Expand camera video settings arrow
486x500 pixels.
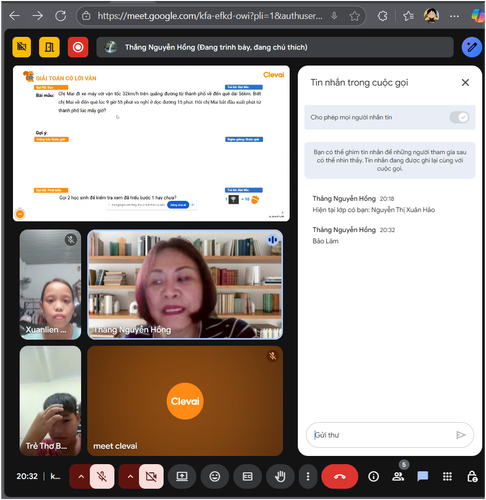tap(130, 476)
